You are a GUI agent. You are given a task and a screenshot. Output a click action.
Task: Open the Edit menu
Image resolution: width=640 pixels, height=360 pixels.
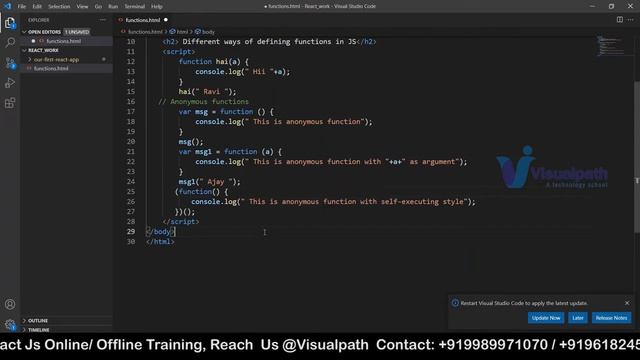(37, 7)
